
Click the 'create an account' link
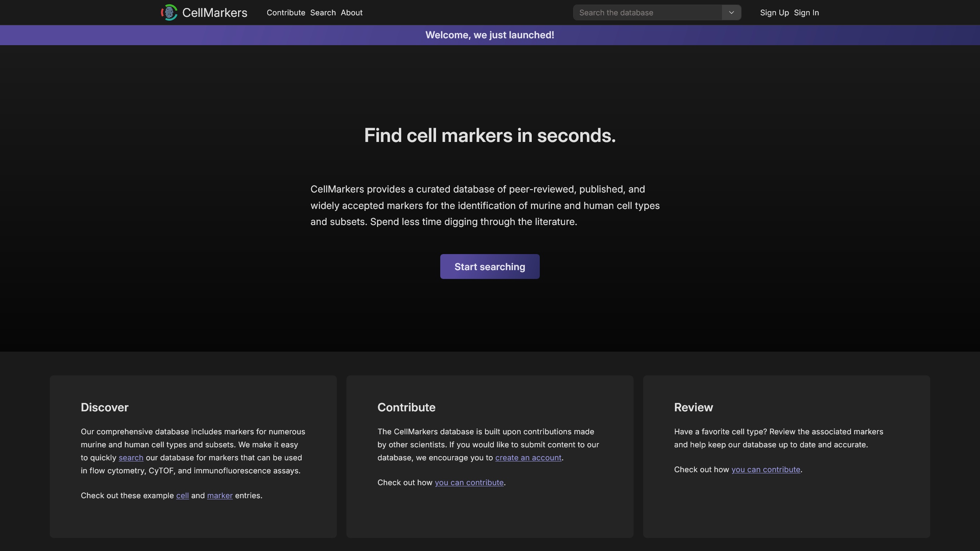(528, 458)
